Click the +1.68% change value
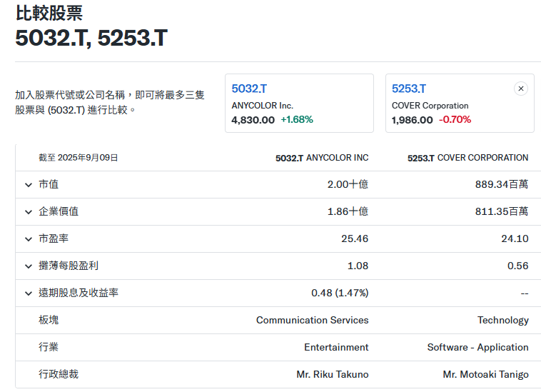 pyautogui.click(x=297, y=120)
